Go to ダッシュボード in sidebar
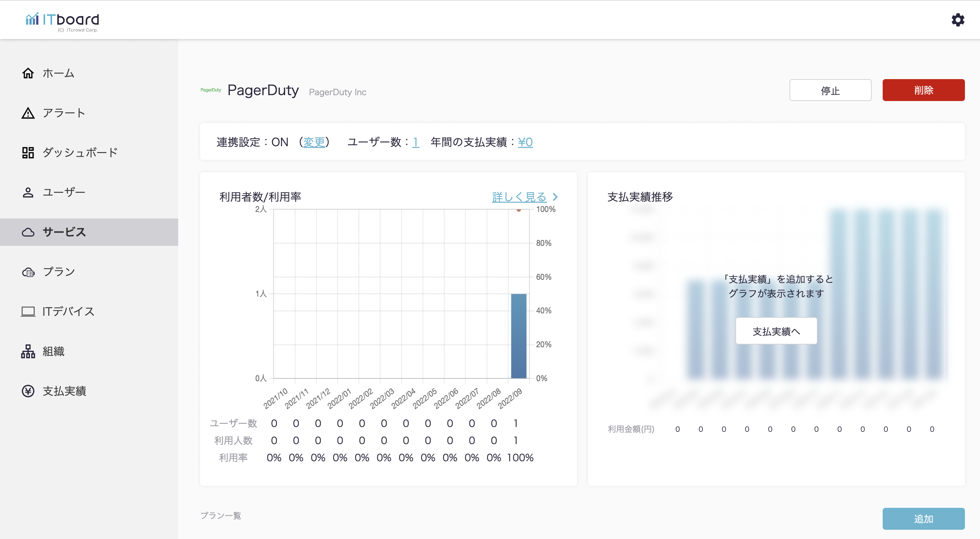The width and height of the screenshot is (980, 539). pos(80,153)
